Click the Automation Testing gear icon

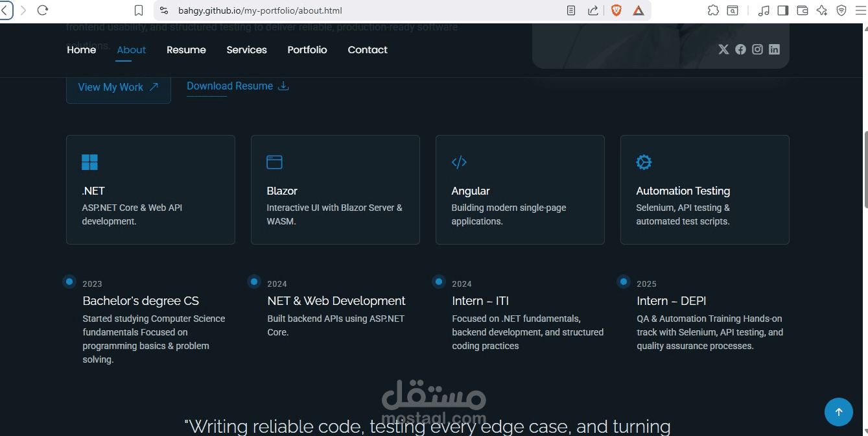[x=644, y=162]
